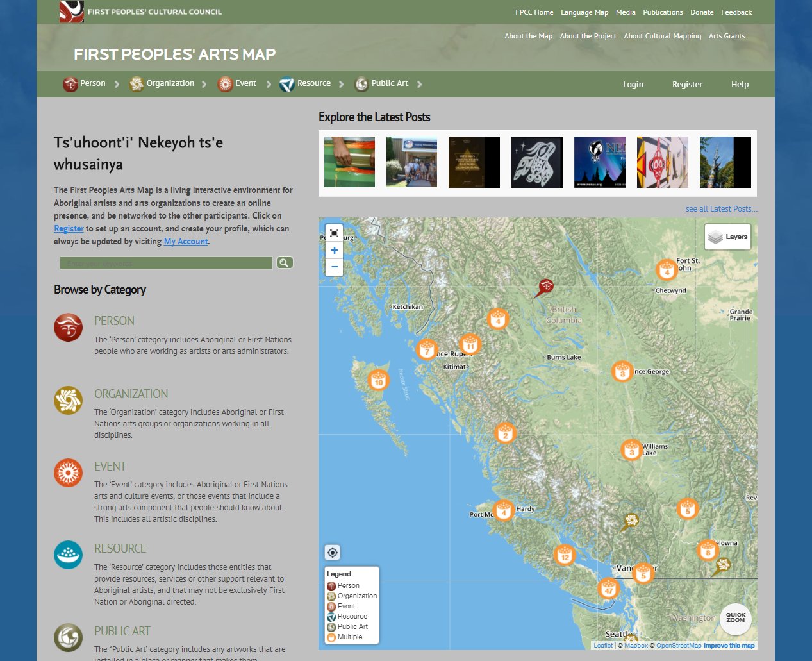Click the map zoom-in control
Screen dimensions: 812x661
coord(333,250)
